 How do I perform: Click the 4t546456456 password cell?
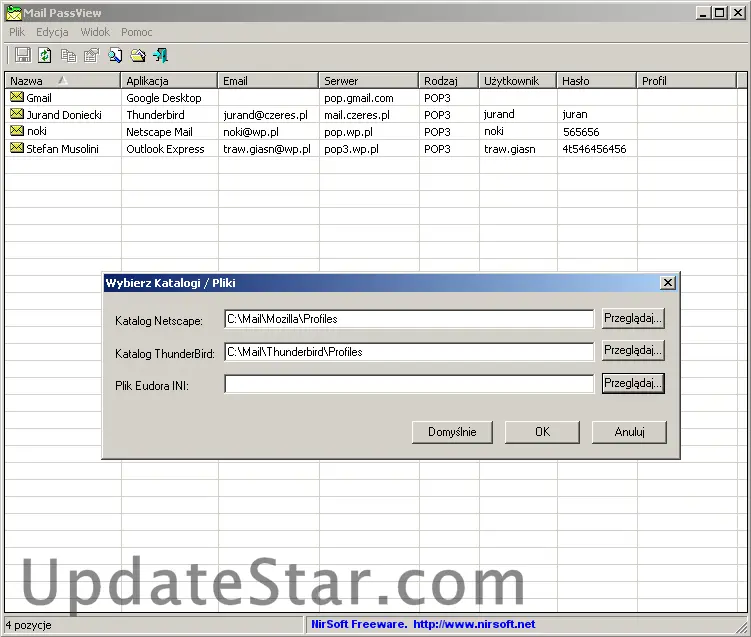(594, 149)
